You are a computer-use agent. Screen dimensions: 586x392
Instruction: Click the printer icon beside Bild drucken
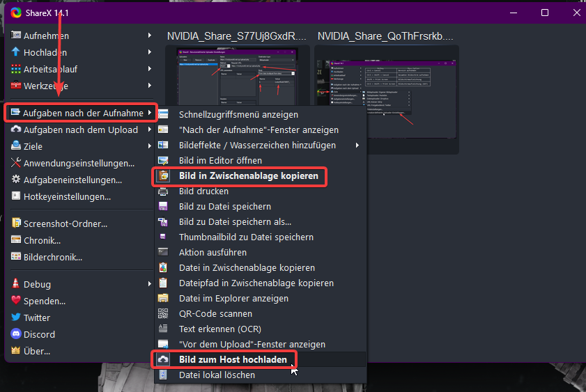tap(164, 191)
